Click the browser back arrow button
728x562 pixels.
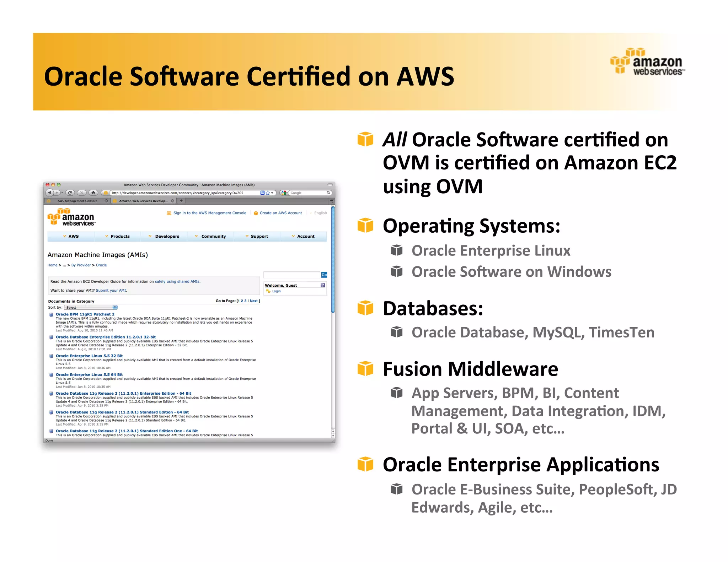(x=50, y=193)
